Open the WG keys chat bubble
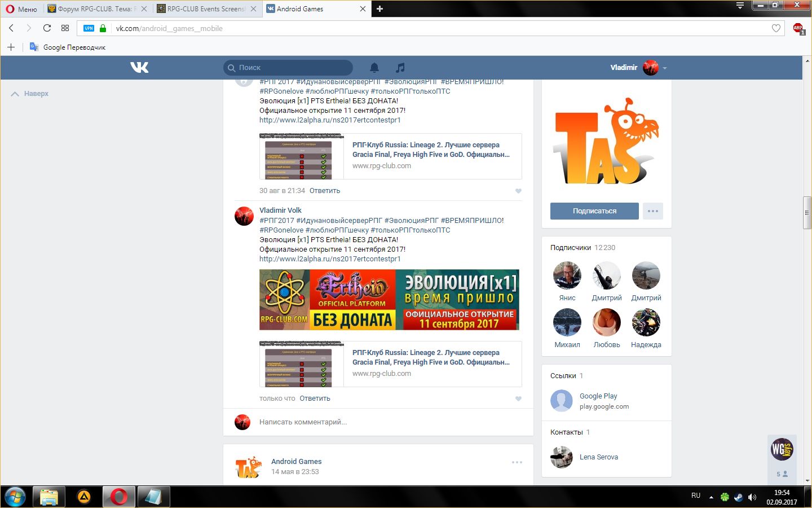Screen dimensions: 812x508 pos(782,449)
